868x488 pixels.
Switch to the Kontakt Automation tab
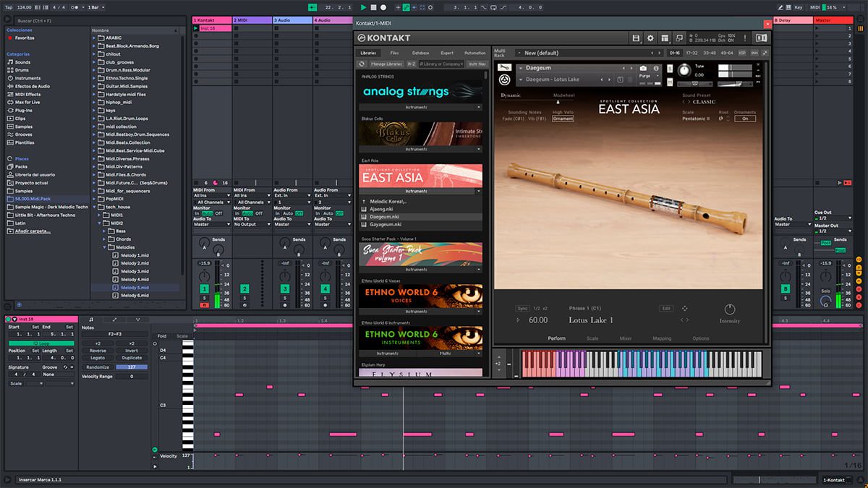pyautogui.click(x=475, y=53)
